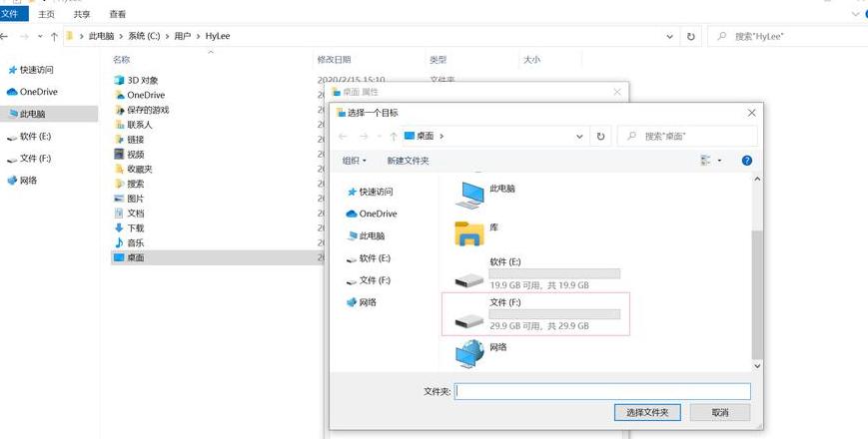
Task: Select the 音乐 folder
Action: pos(129,242)
